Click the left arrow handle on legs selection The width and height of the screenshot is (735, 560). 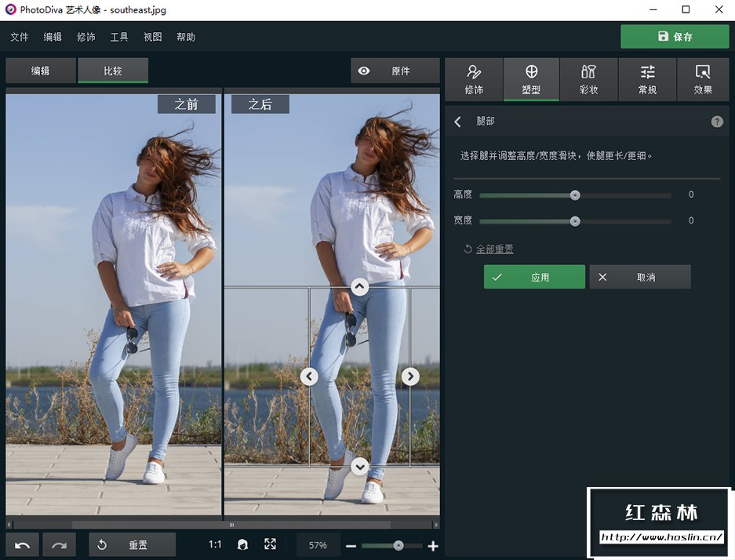click(309, 376)
